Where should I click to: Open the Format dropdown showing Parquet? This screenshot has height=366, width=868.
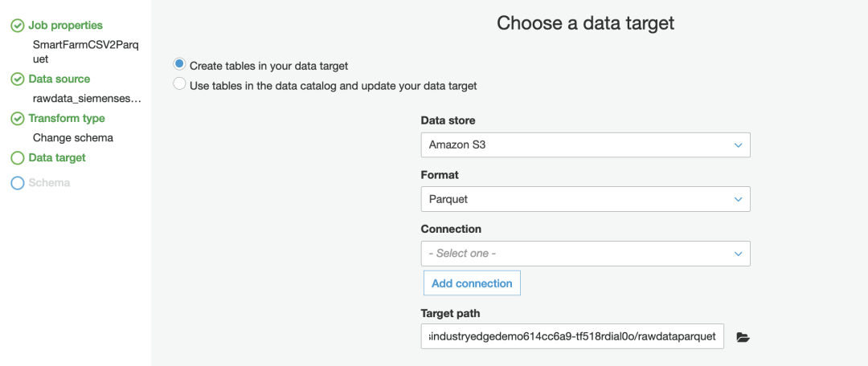click(585, 199)
